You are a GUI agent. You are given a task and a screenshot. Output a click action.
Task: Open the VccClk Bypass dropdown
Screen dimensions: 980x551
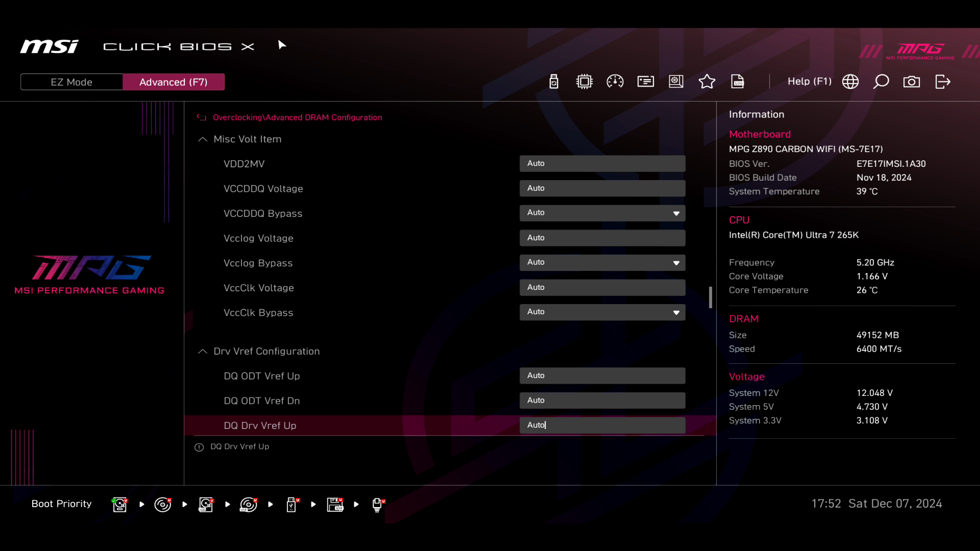[602, 312]
